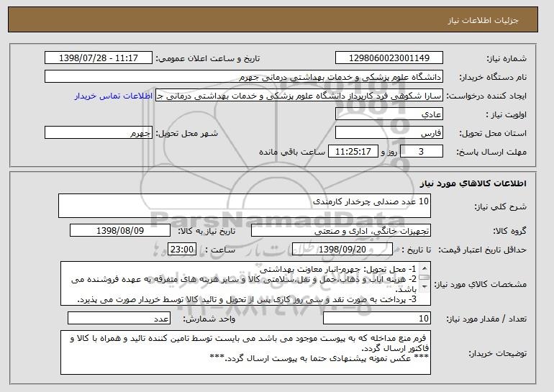Click the need number field 1298060023001149

click(x=389, y=58)
